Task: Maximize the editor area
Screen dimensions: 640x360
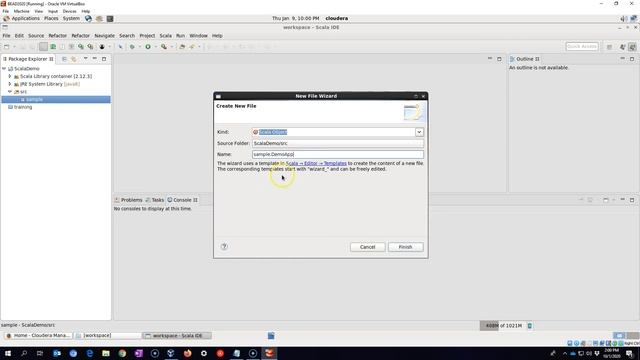Action: click(x=499, y=59)
